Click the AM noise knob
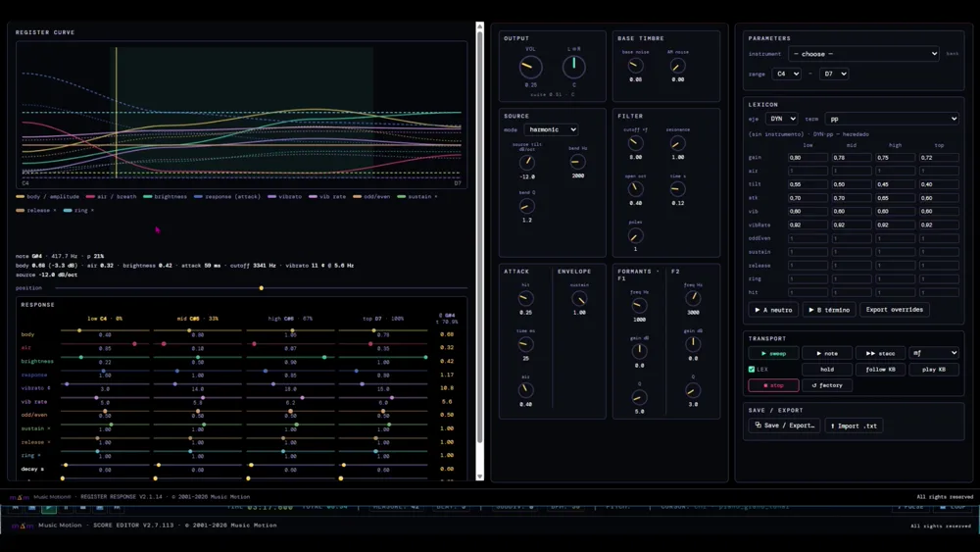Screen dimensions: 980x552 pyautogui.click(x=677, y=66)
